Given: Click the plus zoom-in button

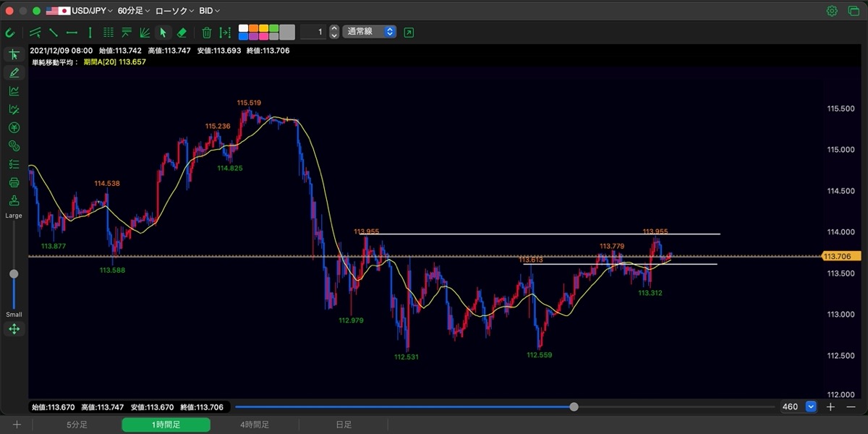Looking at the screenshot, I should point(830,407).
